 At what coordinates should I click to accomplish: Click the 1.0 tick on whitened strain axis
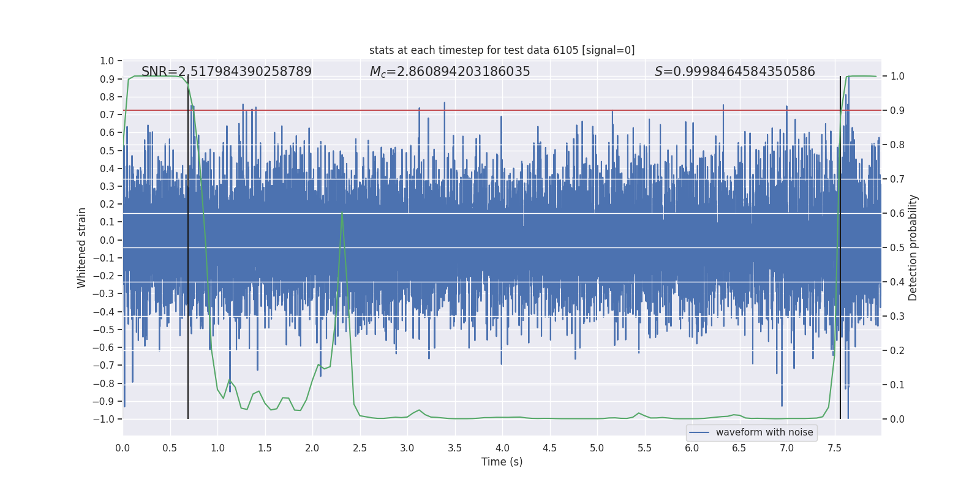(107, 61)
